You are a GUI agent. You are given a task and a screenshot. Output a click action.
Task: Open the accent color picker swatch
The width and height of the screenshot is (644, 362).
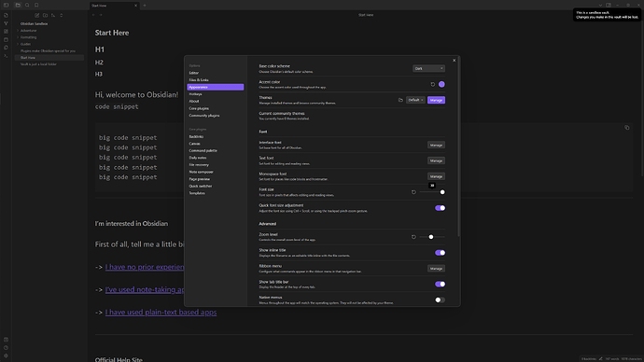click(x=441, y=84)
